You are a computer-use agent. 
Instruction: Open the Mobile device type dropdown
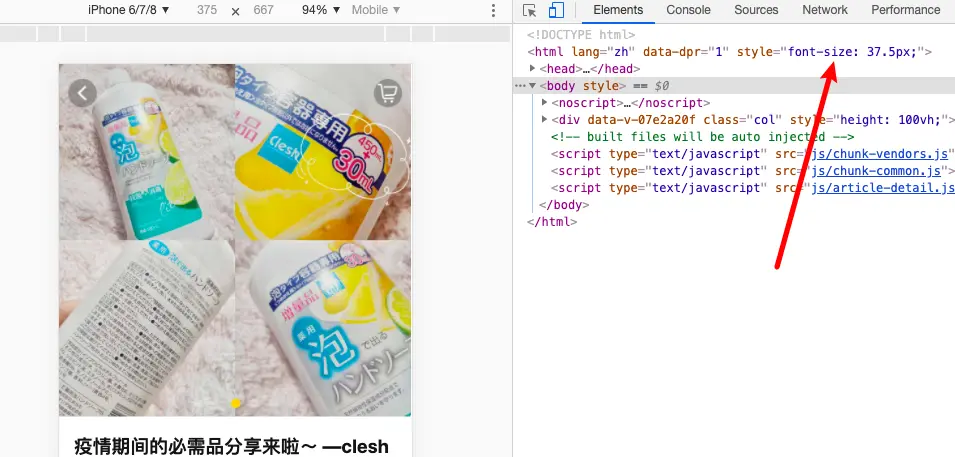click(x=376, y=10)
